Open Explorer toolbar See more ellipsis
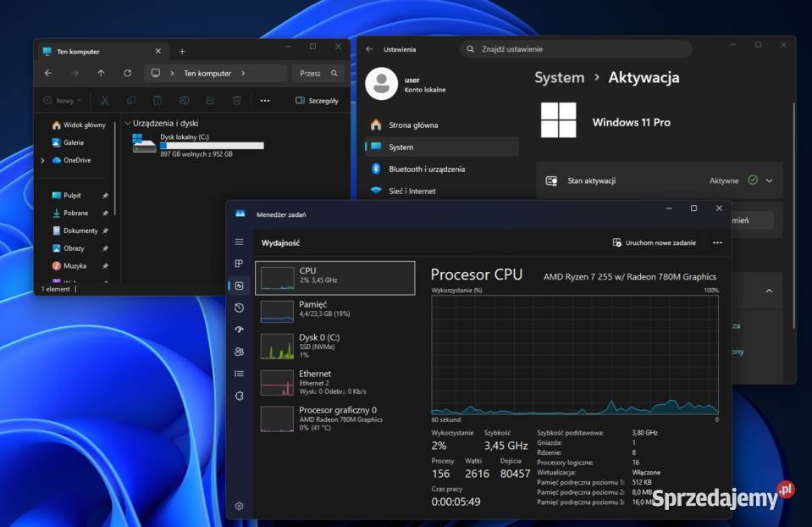 [x=265, y=101]
